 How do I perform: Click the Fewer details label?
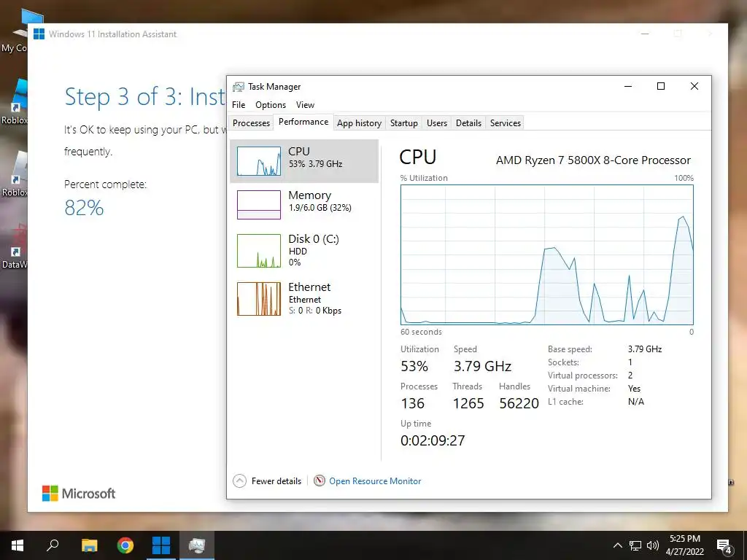(276, 481)
